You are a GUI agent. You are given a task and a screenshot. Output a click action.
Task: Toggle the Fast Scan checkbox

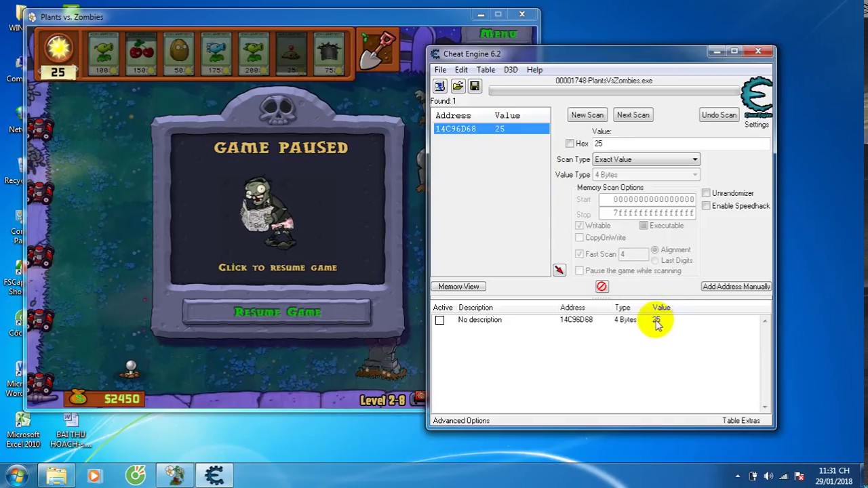click(579, 254)
